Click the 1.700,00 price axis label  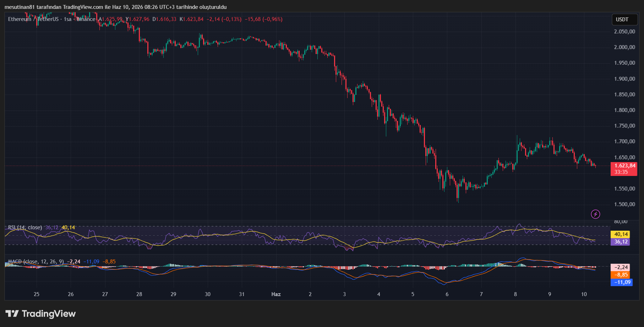click(x=624, y=141)
